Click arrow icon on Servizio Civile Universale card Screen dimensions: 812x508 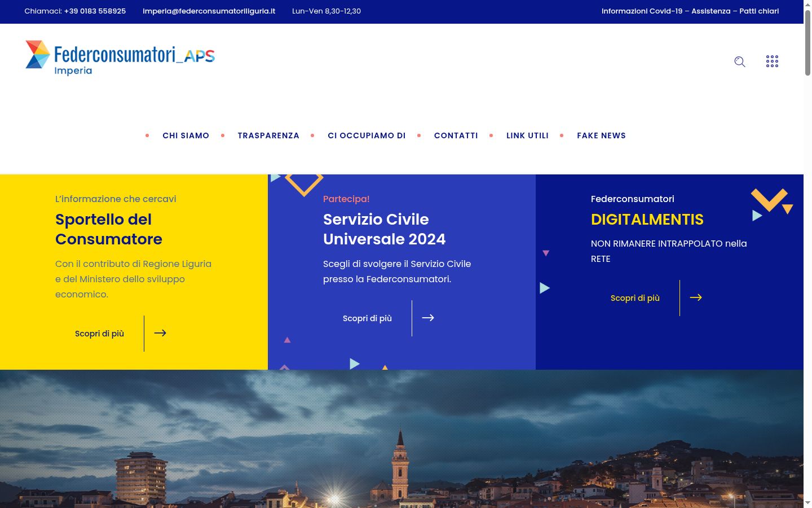click(428, 318)
